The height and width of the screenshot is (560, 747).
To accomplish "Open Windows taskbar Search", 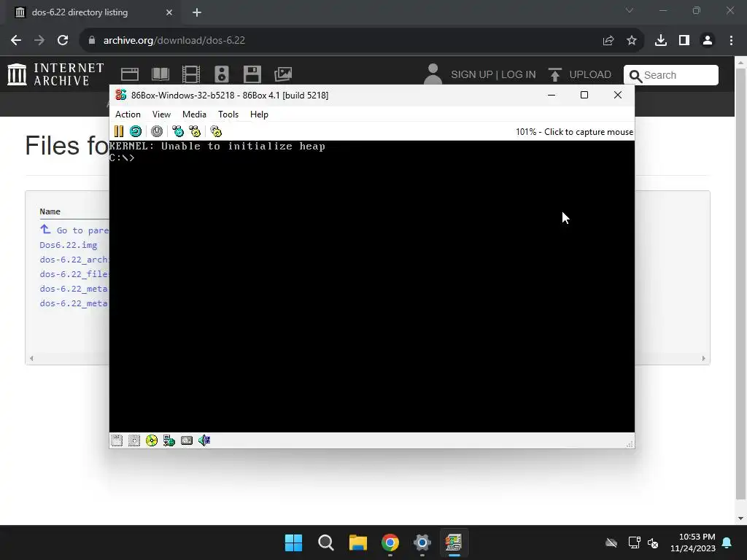I will tap(326, 542).
